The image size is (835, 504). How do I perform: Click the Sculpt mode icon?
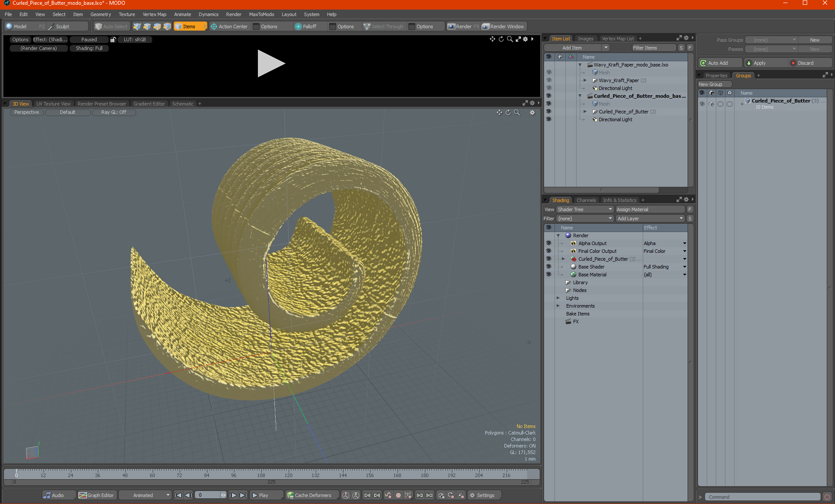(52, 27)
